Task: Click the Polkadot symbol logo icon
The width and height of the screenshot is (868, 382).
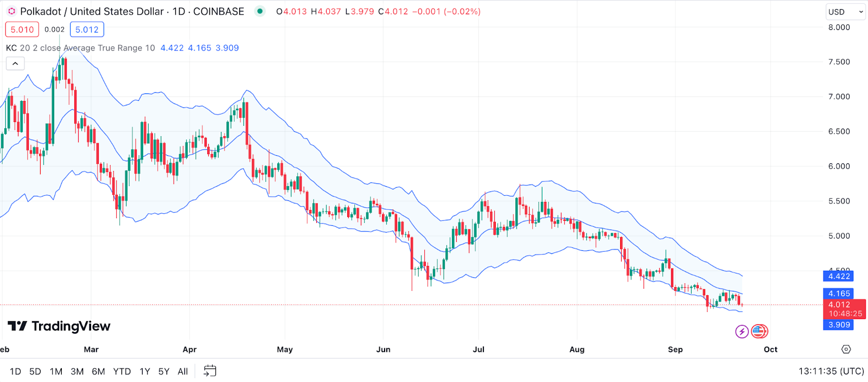Action: (x=11, y=11)
